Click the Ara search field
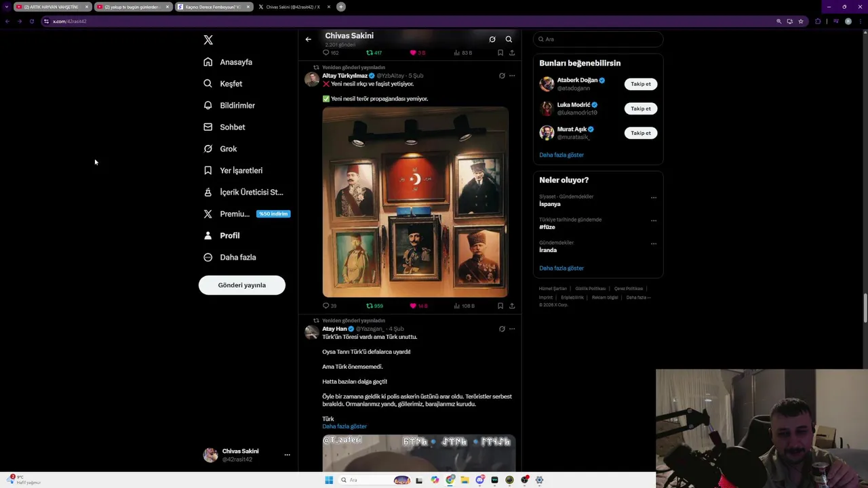Screen dimensions: 868x488 click(x=598, y=39)
